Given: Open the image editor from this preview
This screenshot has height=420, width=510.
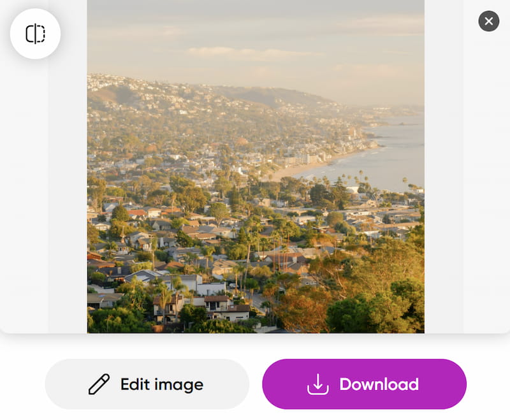Looking at the screenshot, I should (x=148, y=384).
